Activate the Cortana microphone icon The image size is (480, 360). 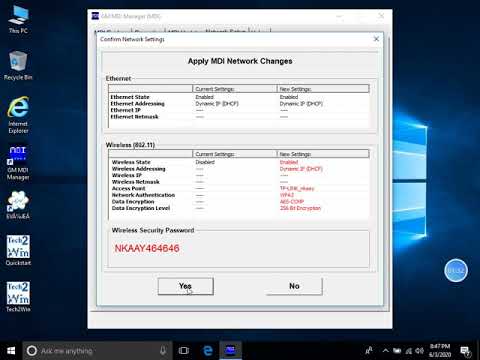coord(163,351)
